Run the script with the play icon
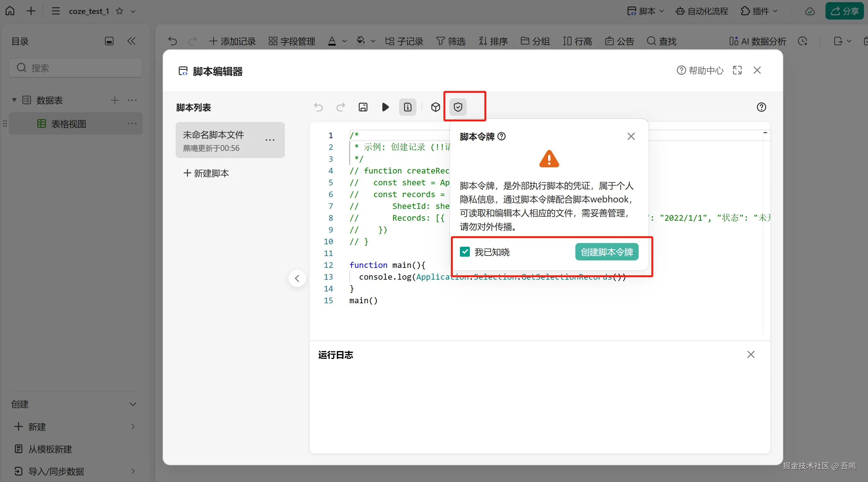 (385, 107)
